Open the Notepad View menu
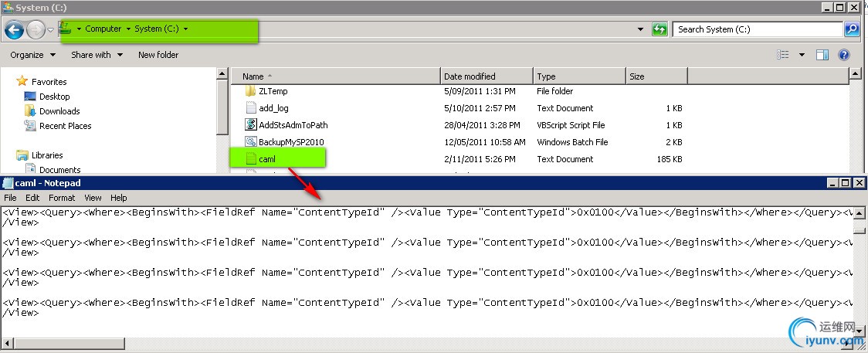Image resolution: width=868 pixels, height=353 pixels. tap(93, 198)
